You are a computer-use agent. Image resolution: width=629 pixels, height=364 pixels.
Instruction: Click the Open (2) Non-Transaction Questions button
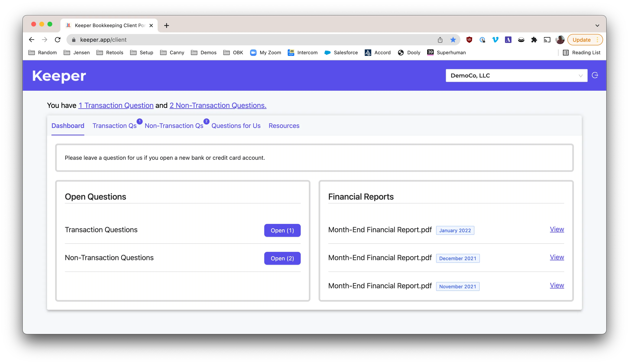(x=282, y=258)
